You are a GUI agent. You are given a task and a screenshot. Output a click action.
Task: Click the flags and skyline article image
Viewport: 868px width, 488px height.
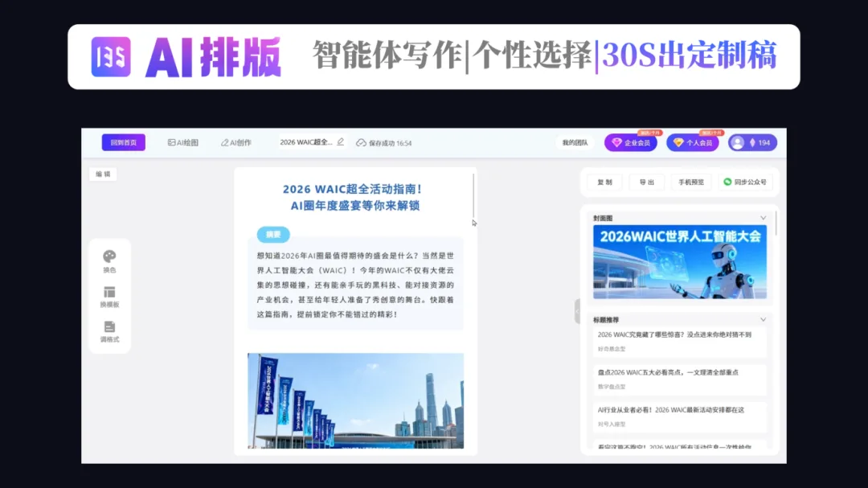point(355,400)
